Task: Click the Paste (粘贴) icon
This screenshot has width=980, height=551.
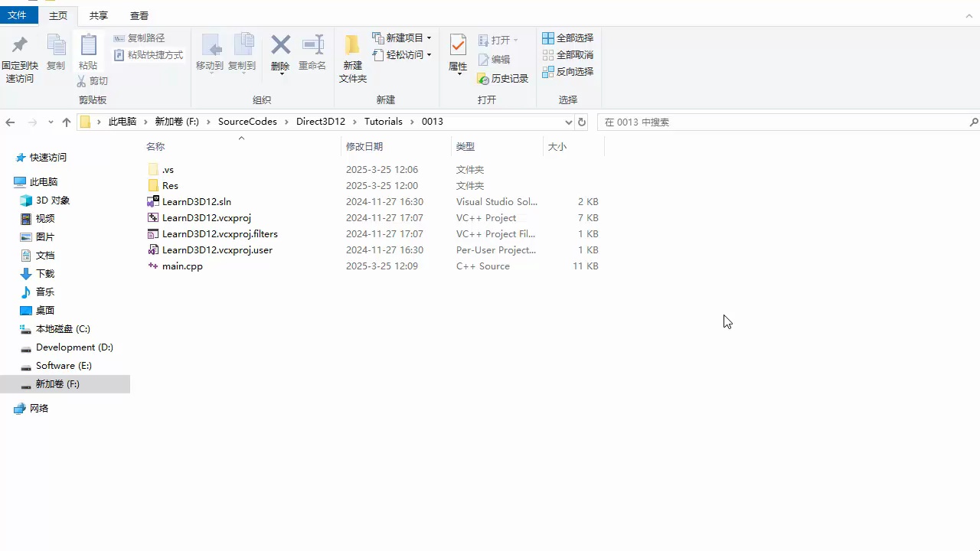Action: [x=88, y=54]
